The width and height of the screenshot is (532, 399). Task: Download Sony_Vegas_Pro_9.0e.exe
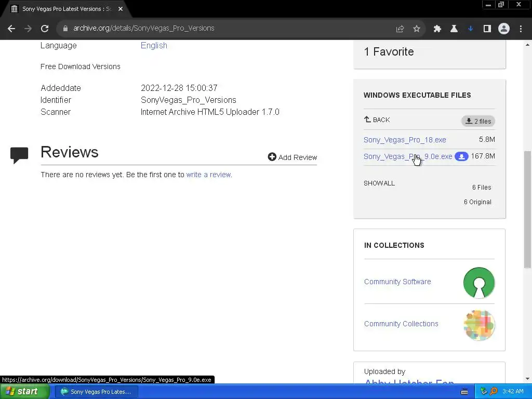(x=408, y=156)
